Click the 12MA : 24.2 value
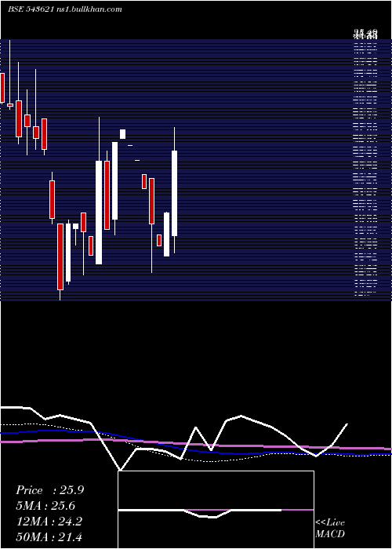The height and width of the screenshot is (549, 392). pyautogui.click(x=49, y=522)
